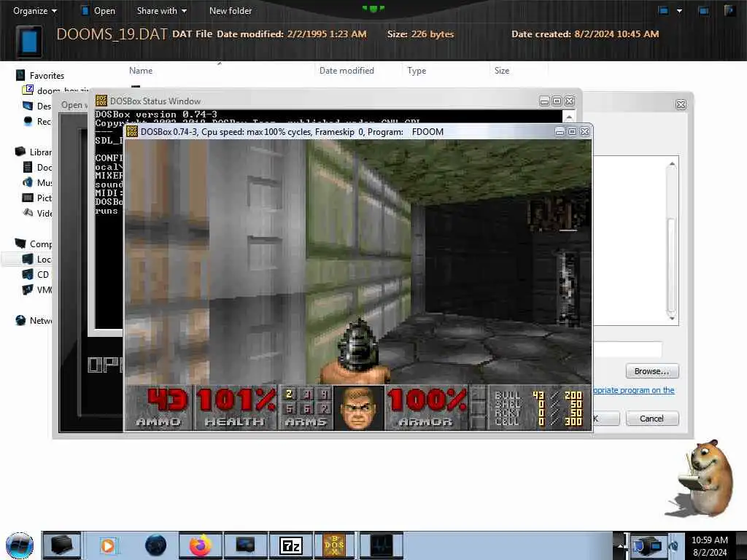747x560 pixels.
Task: Open the Windows Start orb
Action: 20,545
